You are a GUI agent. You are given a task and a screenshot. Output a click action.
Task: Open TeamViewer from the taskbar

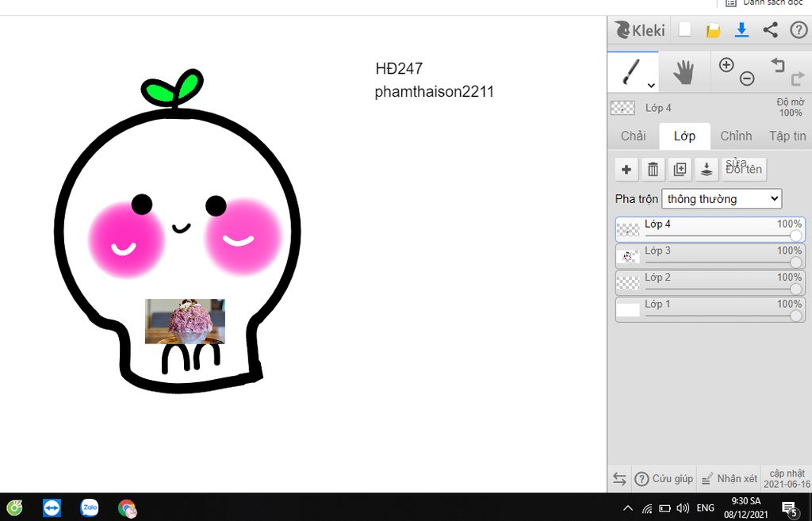(x=52, y=508)
